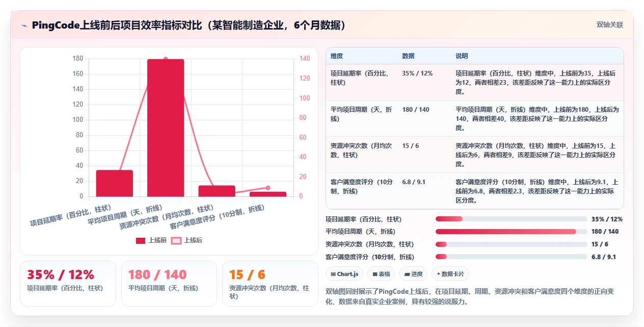Click the 数据卡片 tag chip
The image size is (644, 327).
pyautogui.click(x=450, y=274)
